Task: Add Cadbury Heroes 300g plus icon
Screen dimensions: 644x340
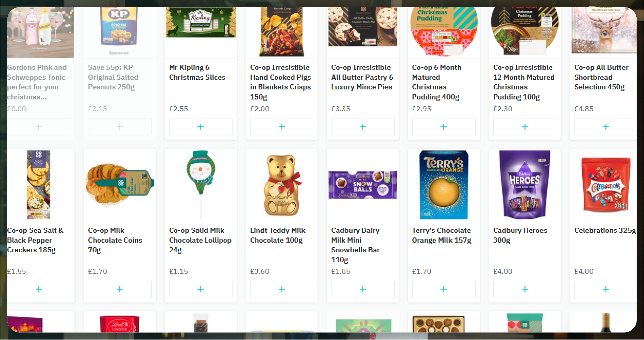Action: pyautogui.click(x=525, y=289)
